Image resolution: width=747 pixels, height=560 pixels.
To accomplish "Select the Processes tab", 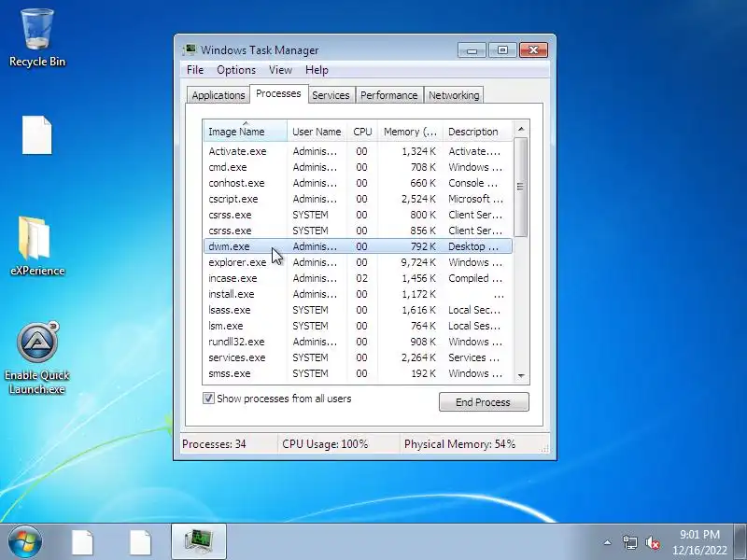I will click(x=278, y=93).
